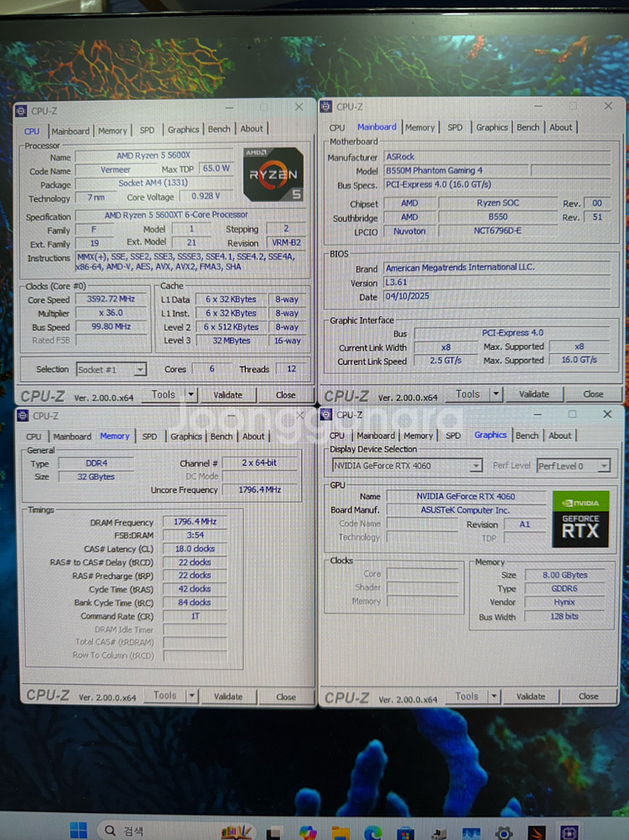Open the Socket #1 selection dropdown
Image resolution: width=629 pixels, height=840 pixels.
[x=140, y=369]
